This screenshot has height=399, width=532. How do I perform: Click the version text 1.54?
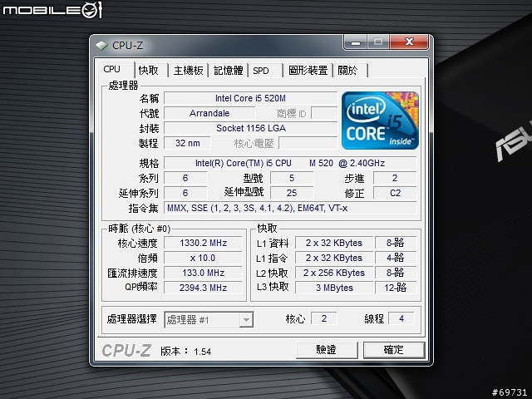[x=203, y=352]
